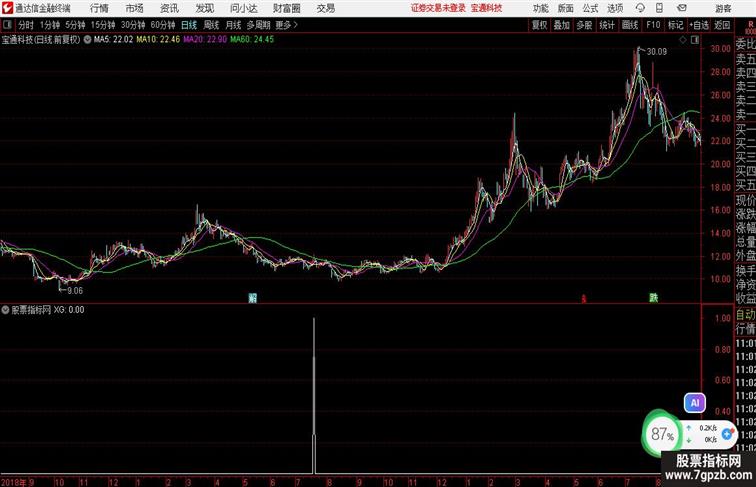Switch to 1分钟 period
Image resolution: width=756 pixels, height=487 pixels.
(x=50, y=25)
